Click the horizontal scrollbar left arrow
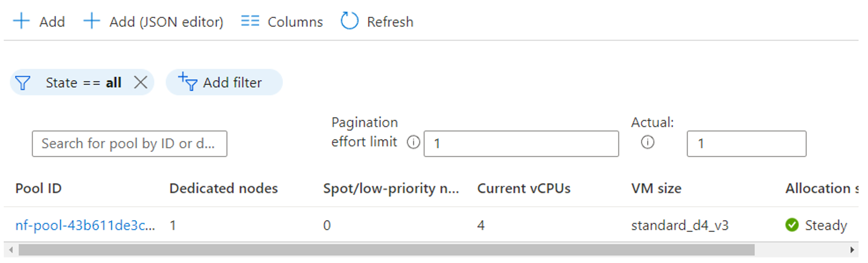Image resolution: width=868 pixels, height=263 pixels. 10,249
